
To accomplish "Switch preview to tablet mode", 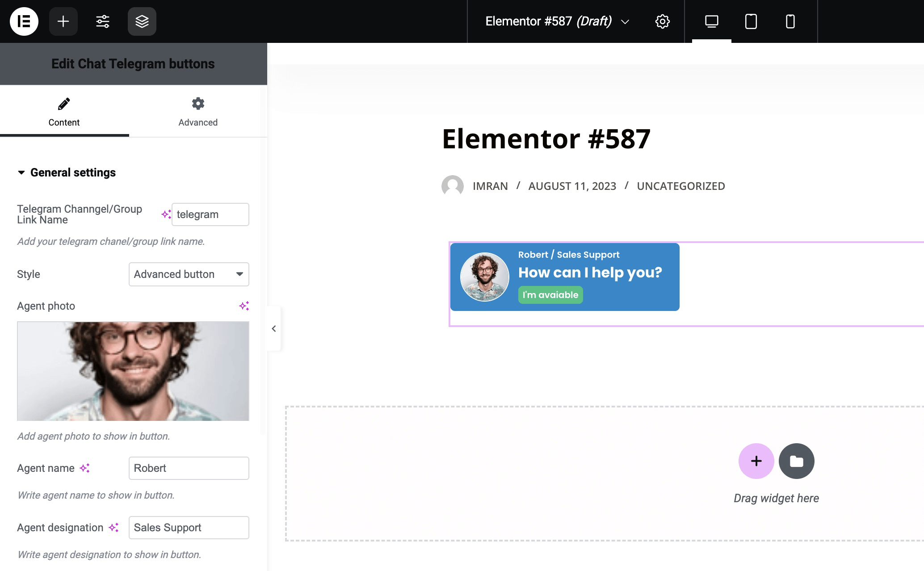I will (x=751, y=21).
